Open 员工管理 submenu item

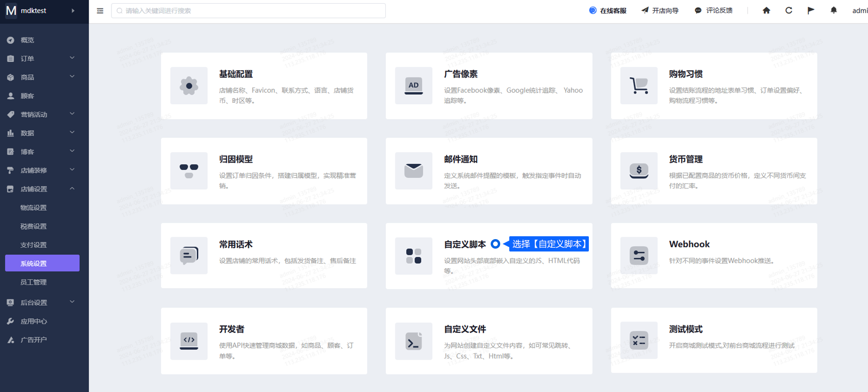click(33, 282)
